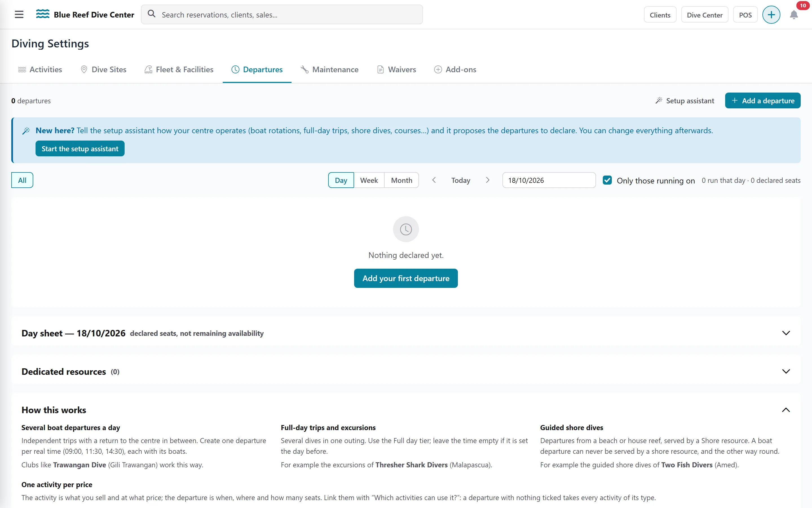
Task: Click Add your first departure button
Action: point(406,278)
